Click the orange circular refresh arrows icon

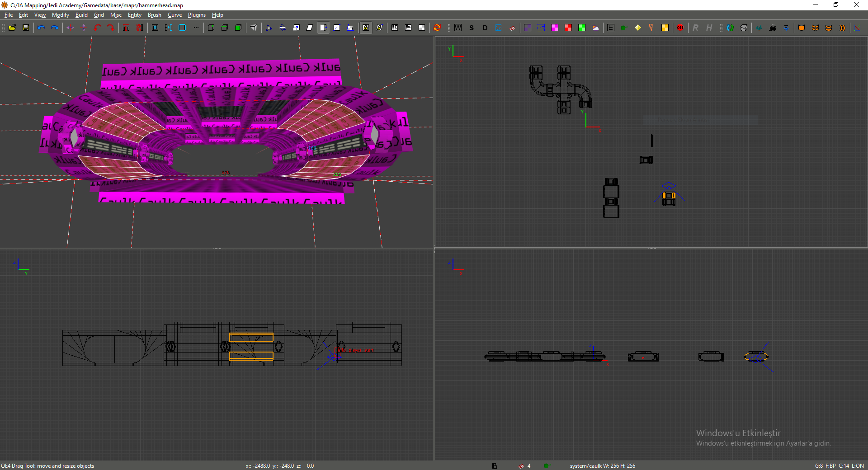click(x=437, y=28)
